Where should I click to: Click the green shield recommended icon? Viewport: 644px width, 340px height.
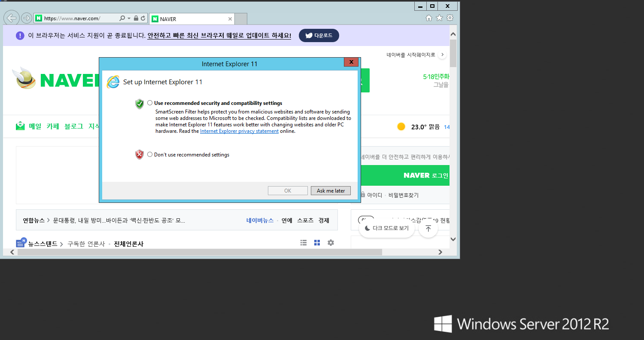pyautogui.click(x=140, y=104)
